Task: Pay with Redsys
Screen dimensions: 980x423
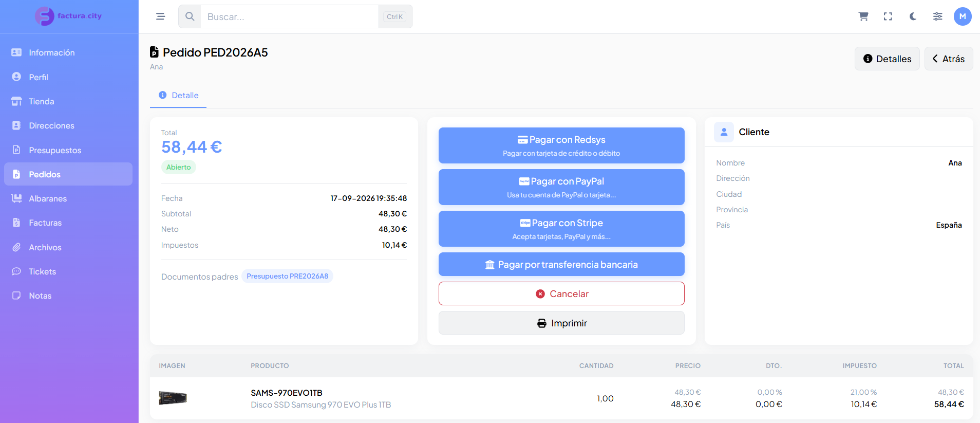Action: pos(561,145)
